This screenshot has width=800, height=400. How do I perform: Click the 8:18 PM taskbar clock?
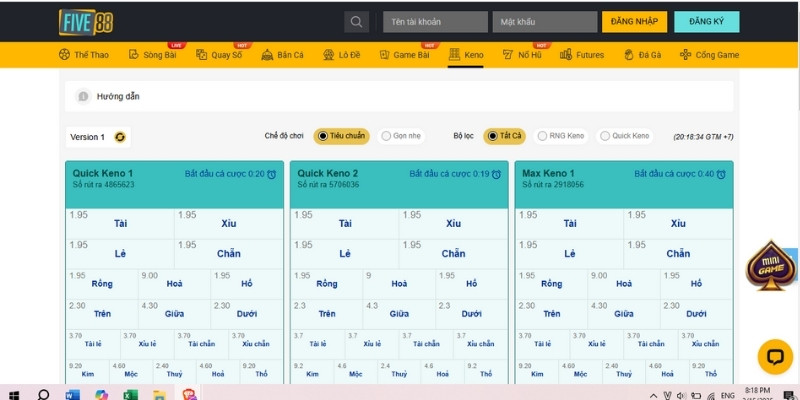pyautogui.click(x=758, y=393)
